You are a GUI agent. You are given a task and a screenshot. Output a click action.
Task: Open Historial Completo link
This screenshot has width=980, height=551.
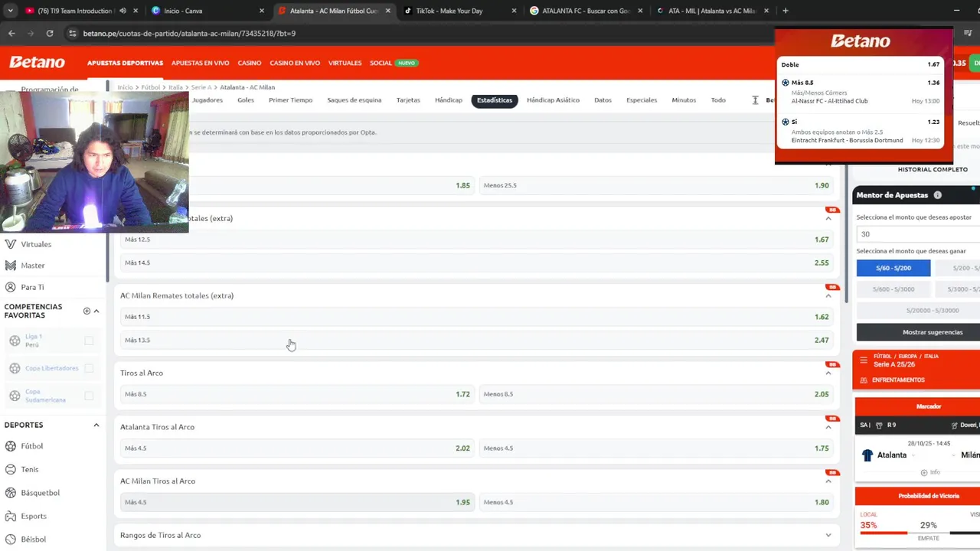(x=933, y=169)
